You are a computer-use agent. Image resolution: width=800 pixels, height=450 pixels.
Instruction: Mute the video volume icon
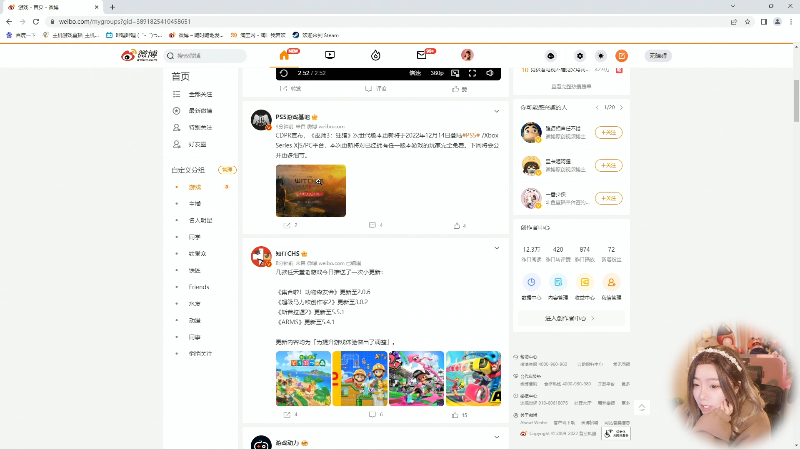coord(490,73)
